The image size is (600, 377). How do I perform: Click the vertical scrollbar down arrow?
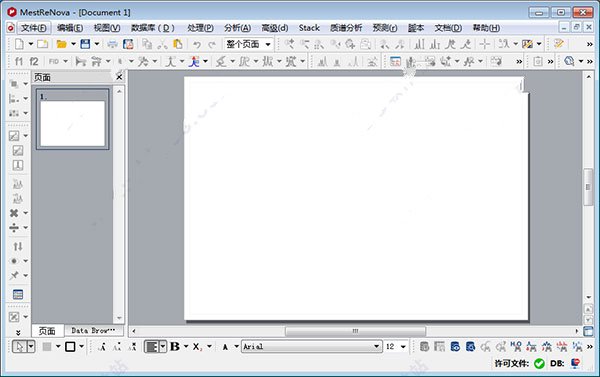(589, 297)
